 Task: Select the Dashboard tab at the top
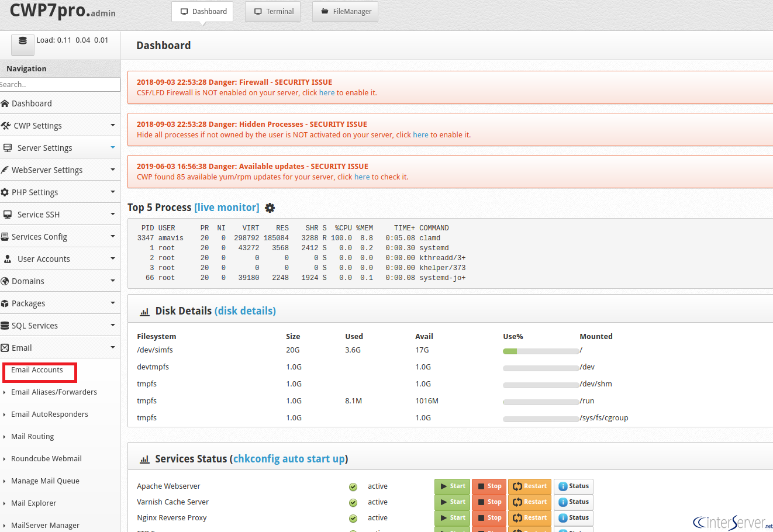pos(202,12)
